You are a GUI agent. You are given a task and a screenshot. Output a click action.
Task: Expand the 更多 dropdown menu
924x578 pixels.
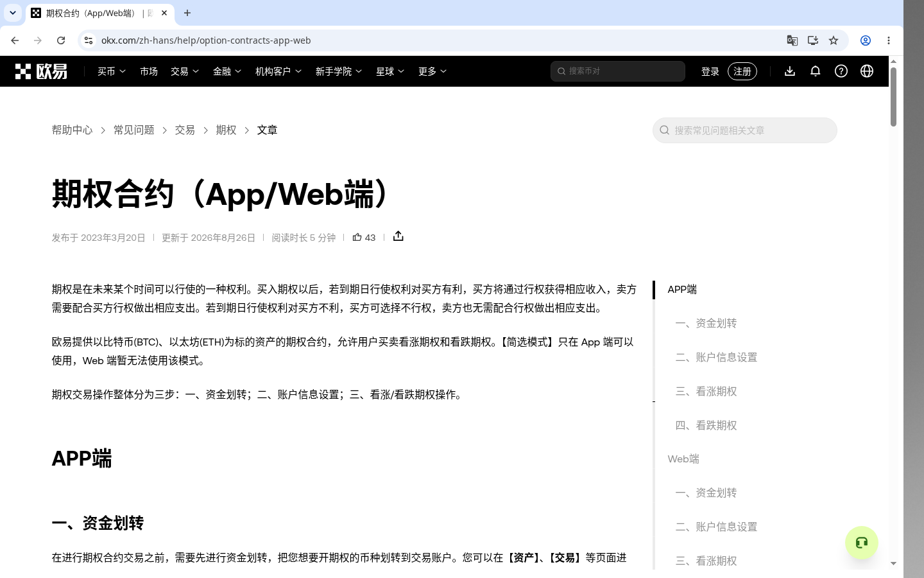pos(432,71)
